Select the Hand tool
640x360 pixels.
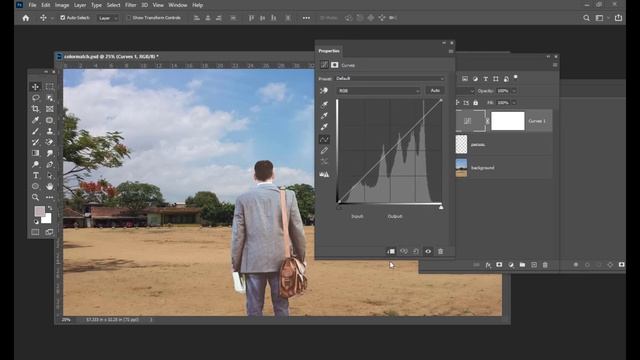click(49, 186)
